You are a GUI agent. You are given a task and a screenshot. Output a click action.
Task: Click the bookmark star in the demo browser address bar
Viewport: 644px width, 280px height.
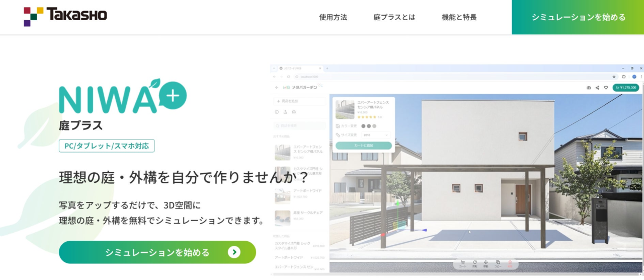(614, 77)
